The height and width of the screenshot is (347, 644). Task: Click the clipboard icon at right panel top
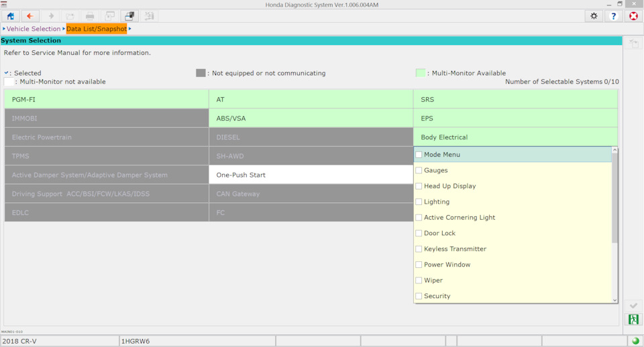(633, 44)
